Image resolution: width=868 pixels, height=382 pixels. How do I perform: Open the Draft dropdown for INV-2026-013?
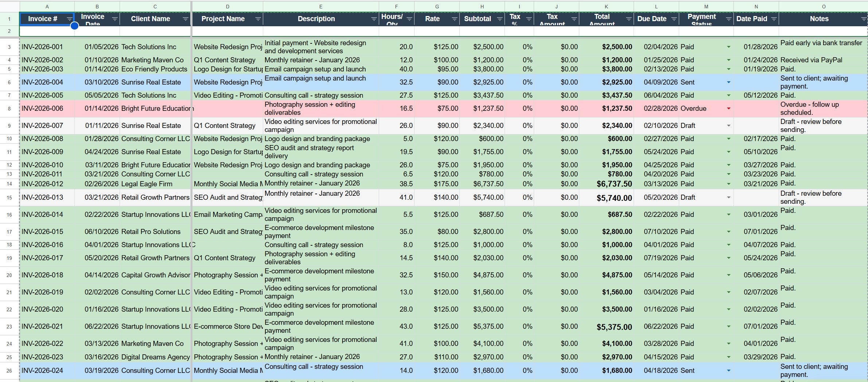728,197
